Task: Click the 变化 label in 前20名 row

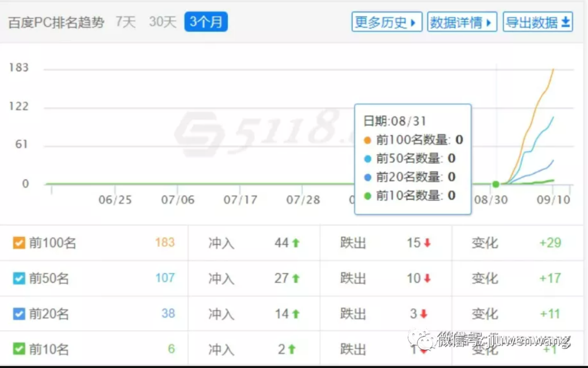Action: pyautogui.click(x=485, y=313)
